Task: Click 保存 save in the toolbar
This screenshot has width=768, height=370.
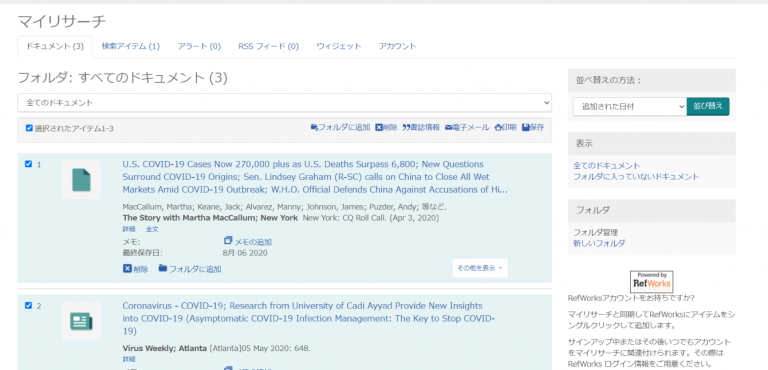Action: [533, 127]
